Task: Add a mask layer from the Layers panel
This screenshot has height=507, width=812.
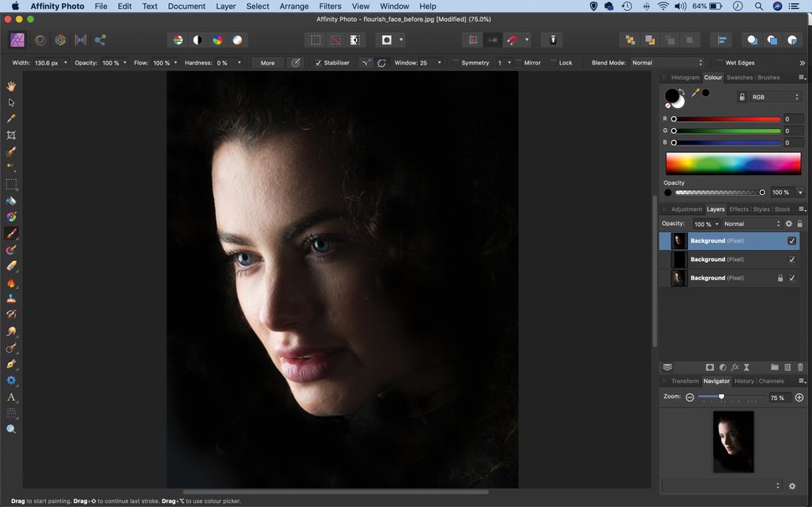Action: click(x=710, y=366)
